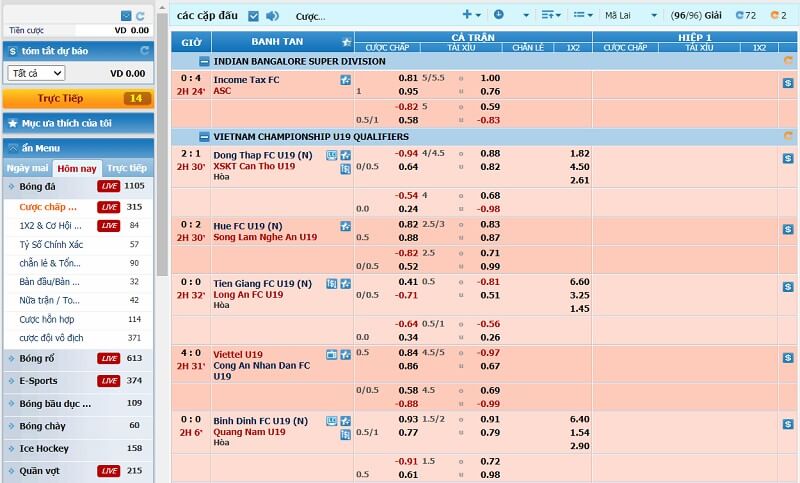The image size is (800, 483).
Task: Open live score panel for Dong Thap FC U19
Action: tap(332, 156)
